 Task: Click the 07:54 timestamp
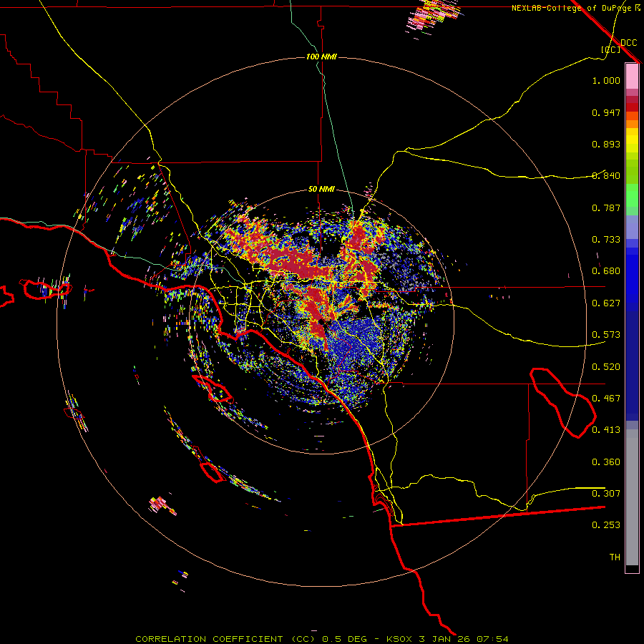[x=492, y=639]
